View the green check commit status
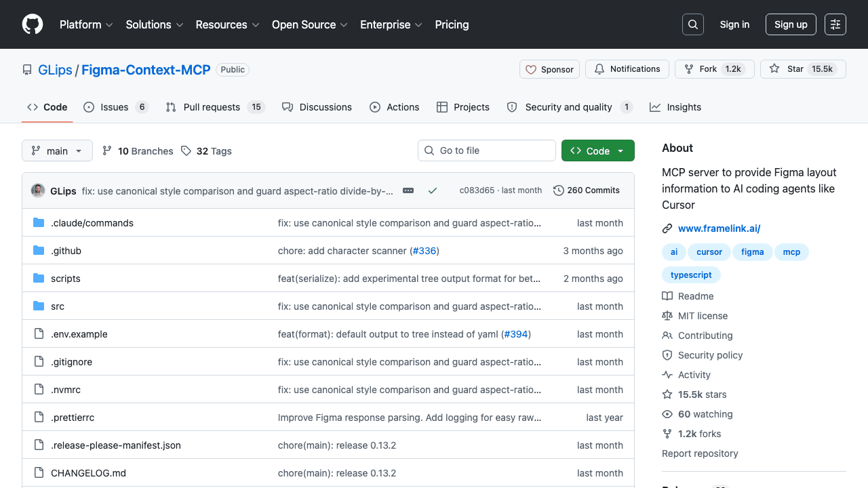 tap(433, 190)
